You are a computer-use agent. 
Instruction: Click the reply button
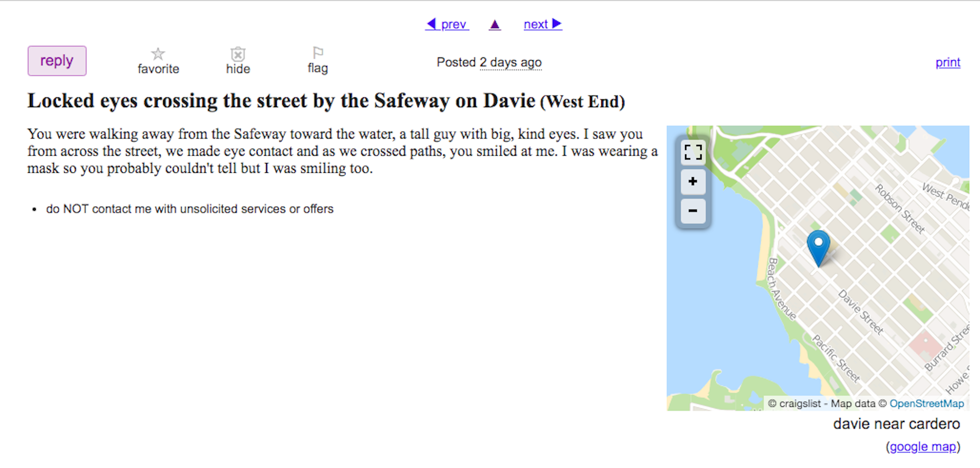coord(57,61)
